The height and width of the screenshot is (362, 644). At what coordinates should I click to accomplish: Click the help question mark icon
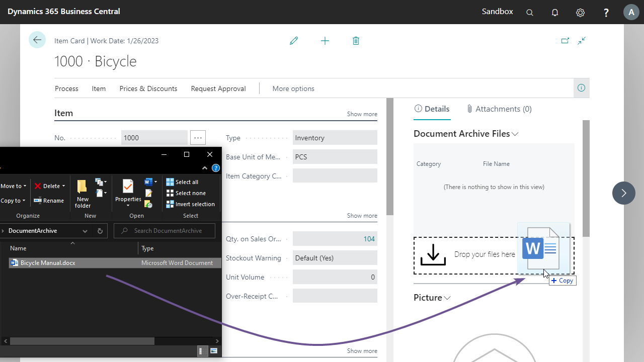(x=606, y=13)
